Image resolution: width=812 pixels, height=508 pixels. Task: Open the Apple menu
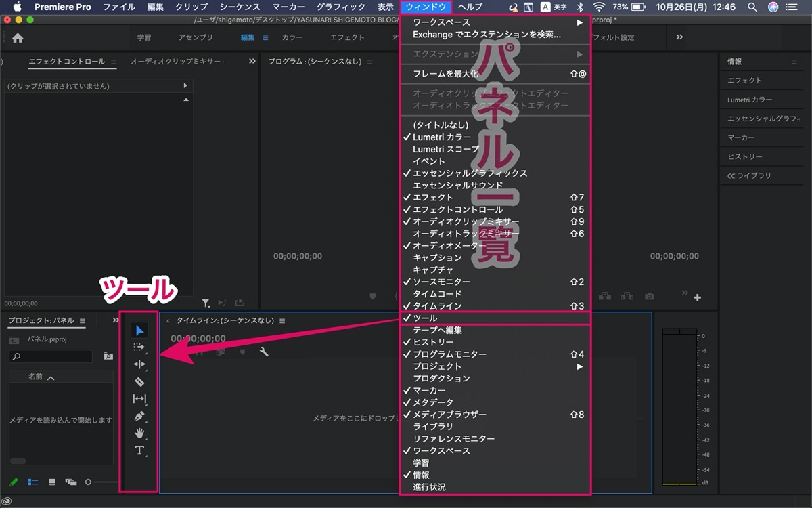click(x=17, y=7)
